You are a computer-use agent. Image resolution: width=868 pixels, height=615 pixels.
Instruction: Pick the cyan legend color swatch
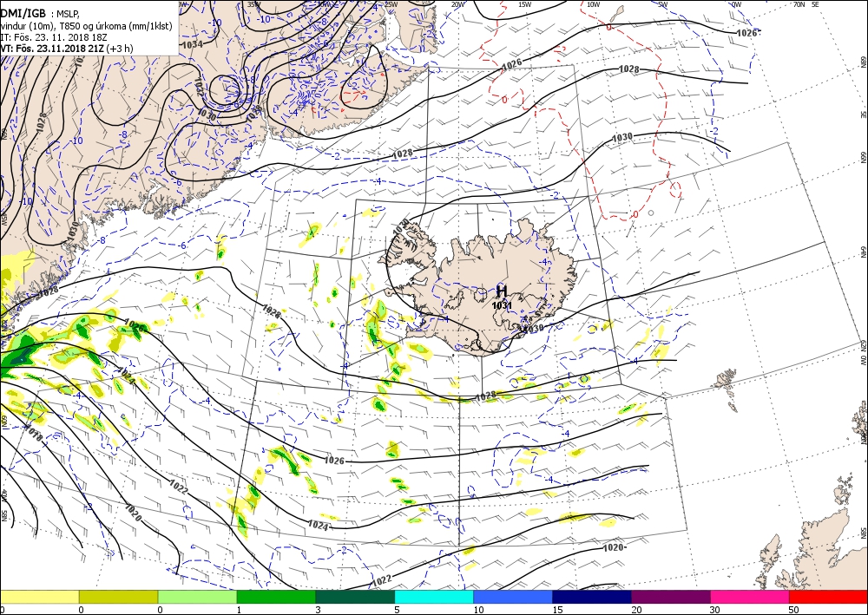point(434,597)
